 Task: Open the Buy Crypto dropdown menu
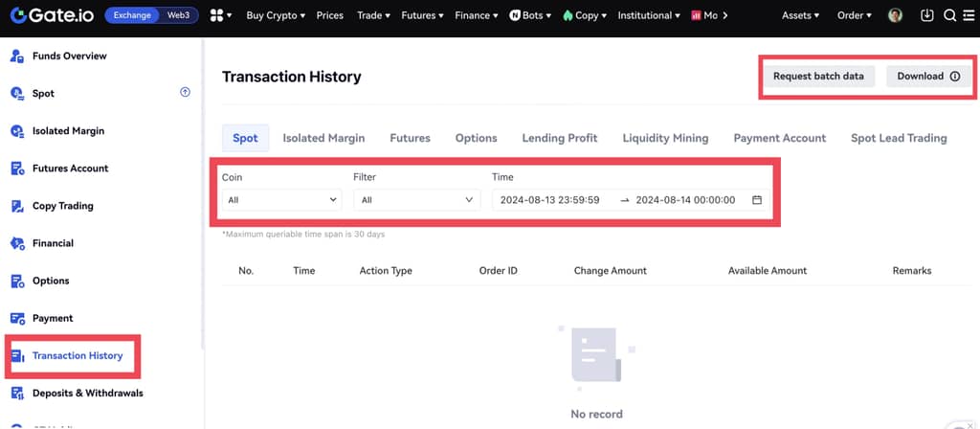pos(276,15)
